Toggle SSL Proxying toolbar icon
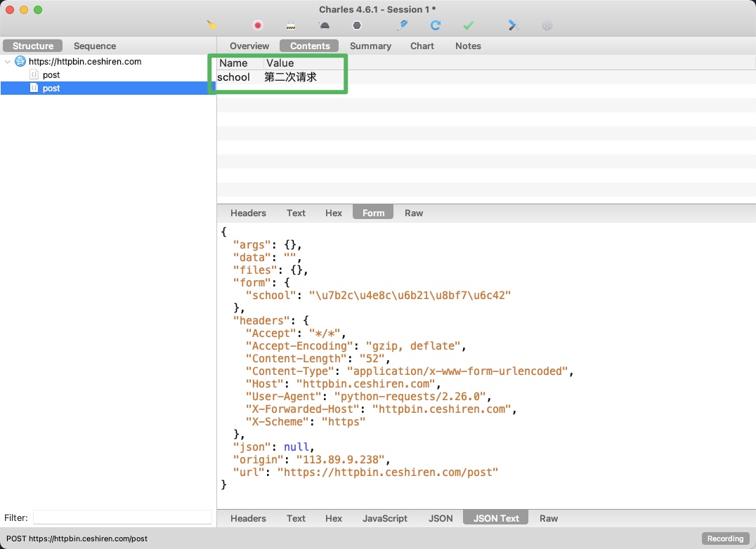 tap(291, 25)
